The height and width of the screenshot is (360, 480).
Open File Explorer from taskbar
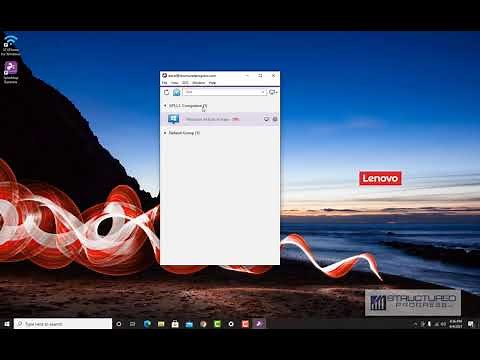[x=161, y=324]
